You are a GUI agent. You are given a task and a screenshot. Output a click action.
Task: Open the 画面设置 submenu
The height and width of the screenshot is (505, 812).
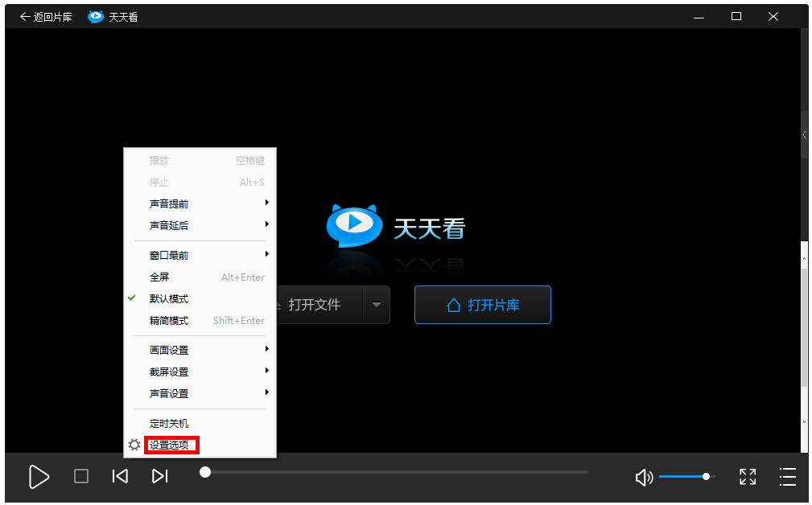pyautogui.click(x=200, y=351)
